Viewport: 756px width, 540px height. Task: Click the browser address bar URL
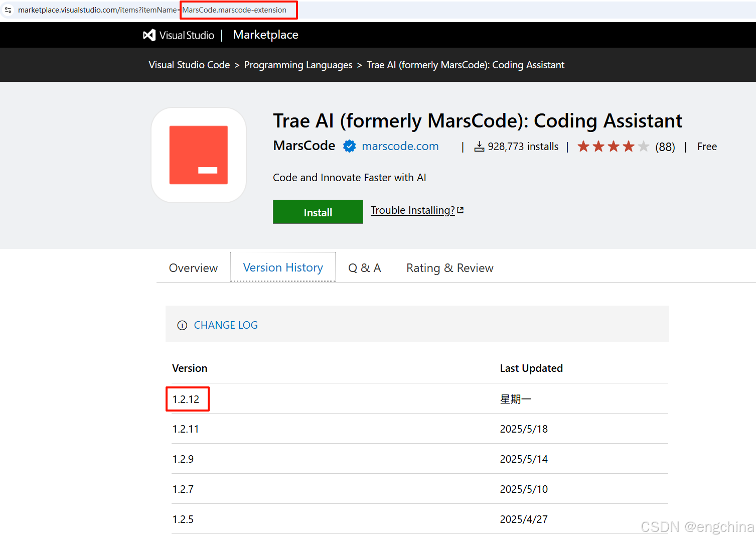[x=152, y=10]
